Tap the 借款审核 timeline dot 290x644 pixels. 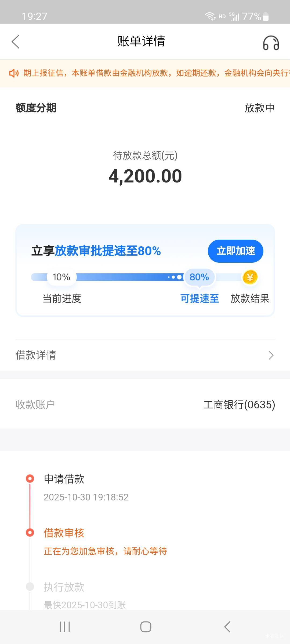(30, 532)
